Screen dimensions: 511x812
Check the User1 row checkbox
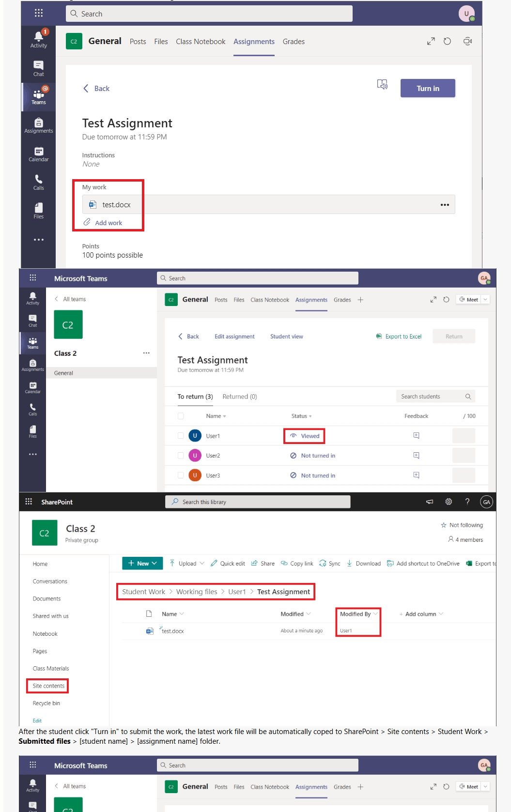[181, 436]
